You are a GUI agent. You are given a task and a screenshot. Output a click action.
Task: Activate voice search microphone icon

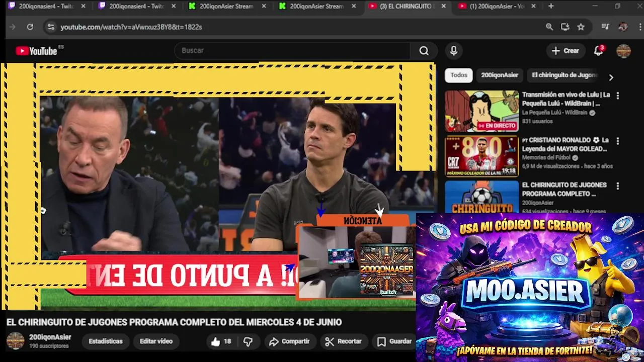454,51
